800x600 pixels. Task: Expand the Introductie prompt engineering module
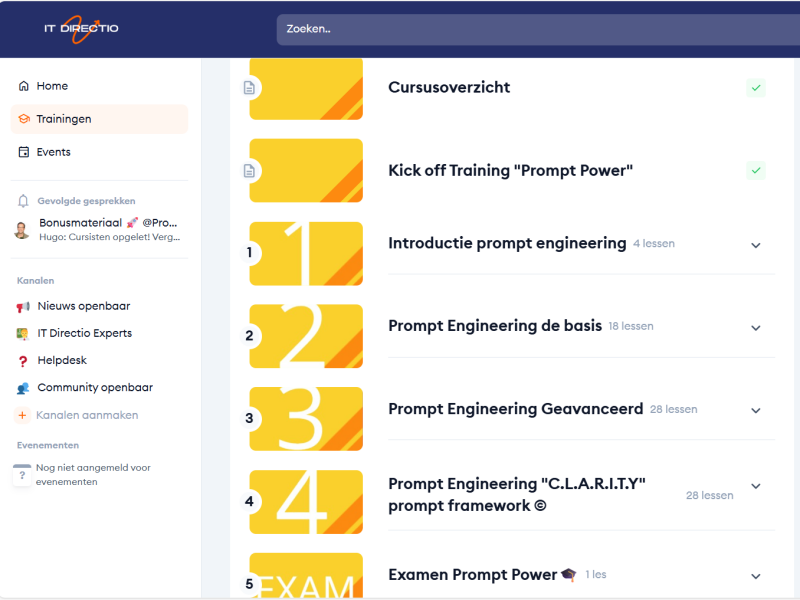[x=756, y=245]
